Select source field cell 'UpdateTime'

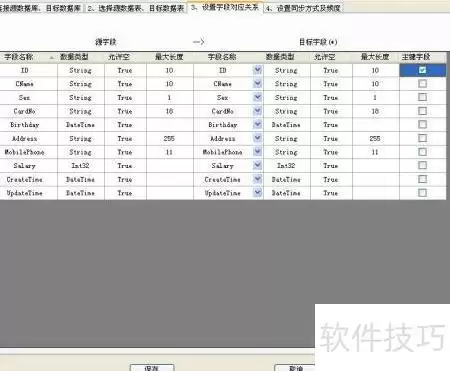[29, 193]
